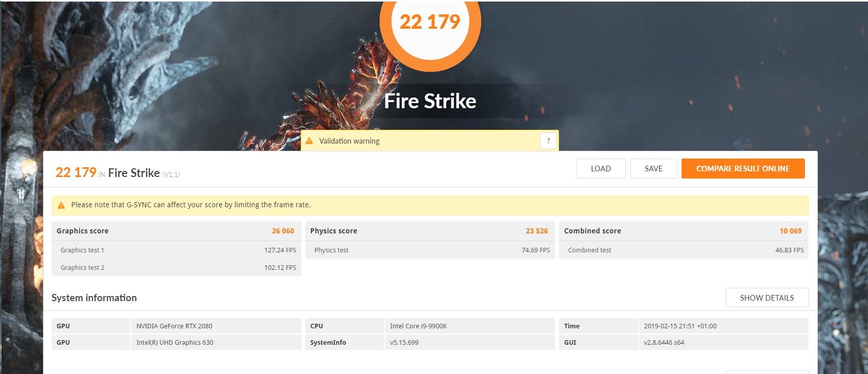
Task: Click the Combined test FPS row
Action: pos(683,250)
